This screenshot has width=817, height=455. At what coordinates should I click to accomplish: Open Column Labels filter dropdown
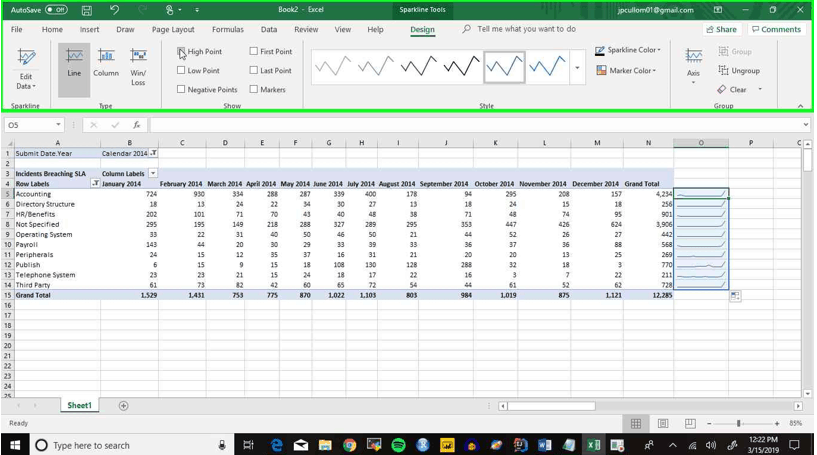(153, 174)
